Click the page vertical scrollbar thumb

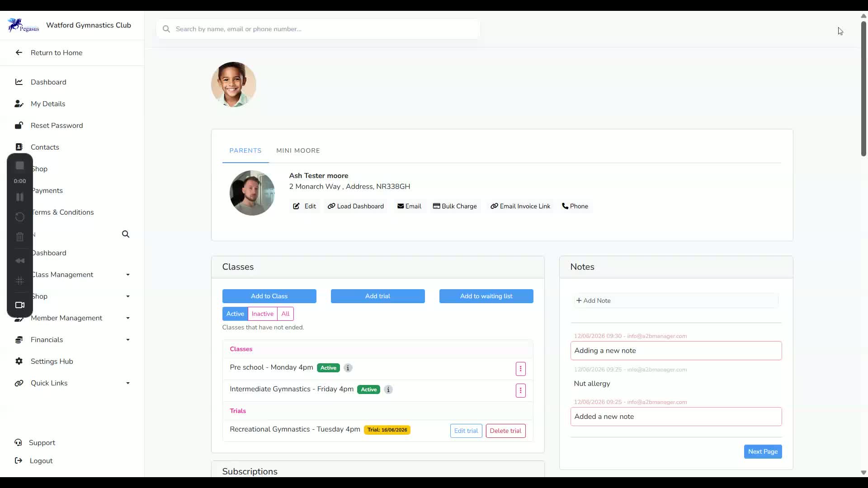[x=863, y=88]
